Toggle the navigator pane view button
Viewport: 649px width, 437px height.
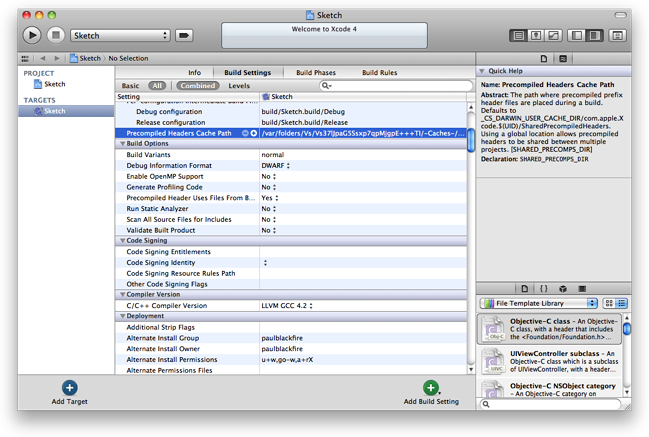(x=576, y=36)
